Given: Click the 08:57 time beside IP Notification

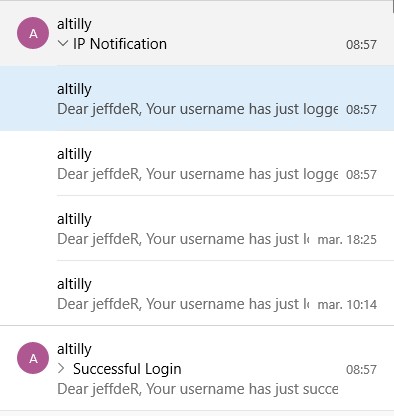Looking at the screenshot, I should coord(361,44).
